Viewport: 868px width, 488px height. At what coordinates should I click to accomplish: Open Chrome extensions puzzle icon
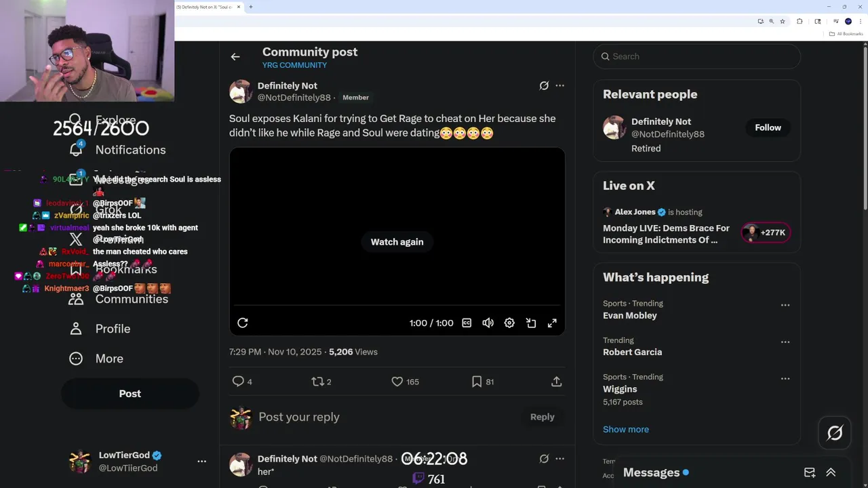coord(800,22)
